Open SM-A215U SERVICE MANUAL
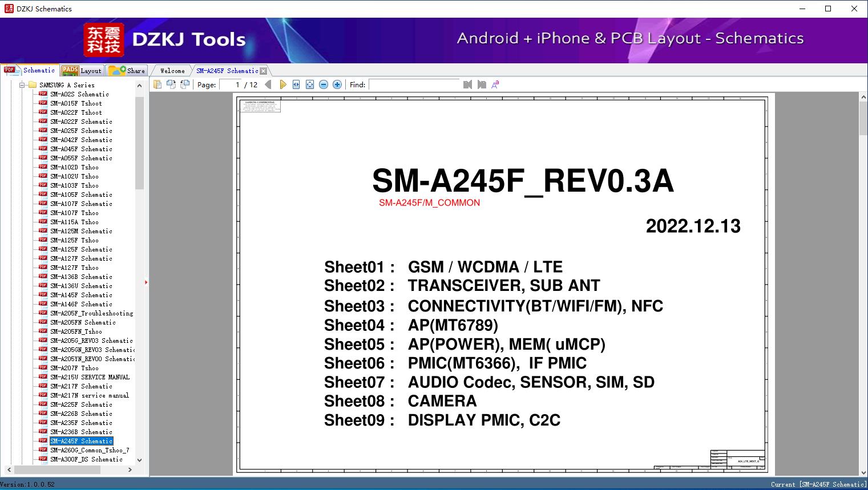Viewport: 868px width, 490px height. (90, 377)
